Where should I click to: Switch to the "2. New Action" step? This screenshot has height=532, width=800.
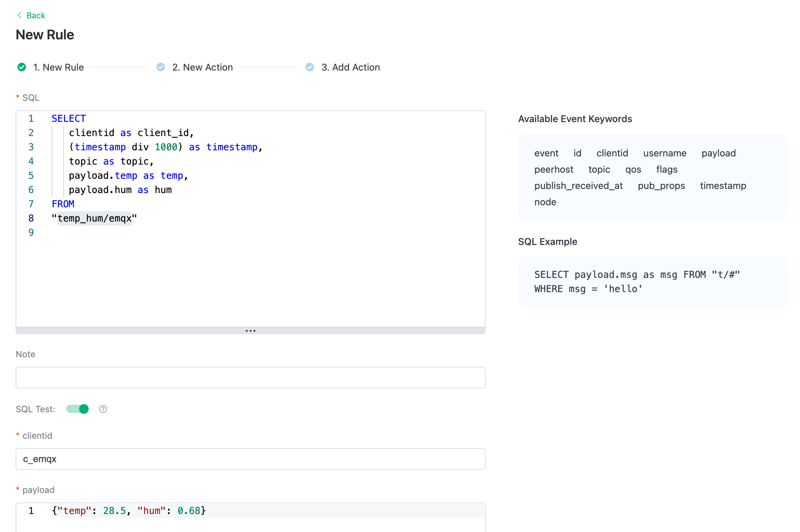pyautogui.click(x=202, y=67)
